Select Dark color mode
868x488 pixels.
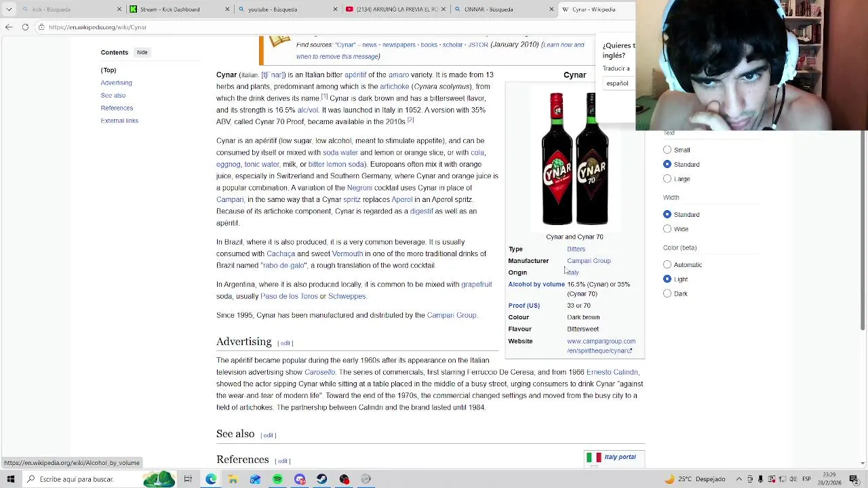pos(667,293)
